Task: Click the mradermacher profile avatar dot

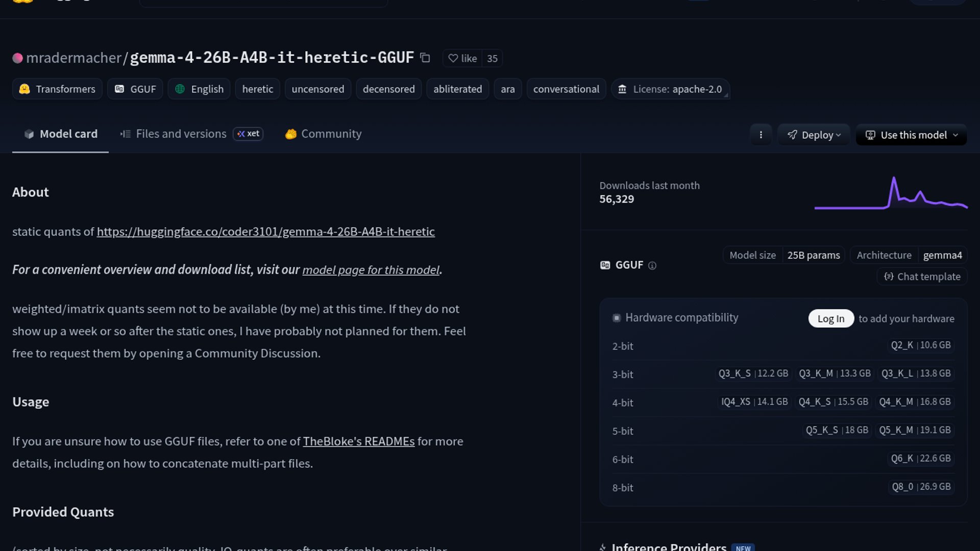Action: (x=17, y=58)
